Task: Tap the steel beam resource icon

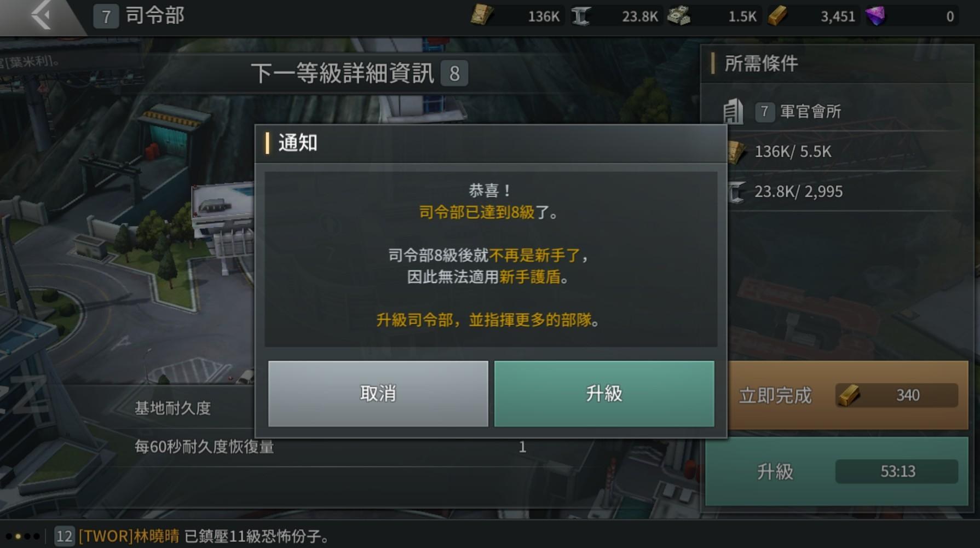Action: pos(581,16)
